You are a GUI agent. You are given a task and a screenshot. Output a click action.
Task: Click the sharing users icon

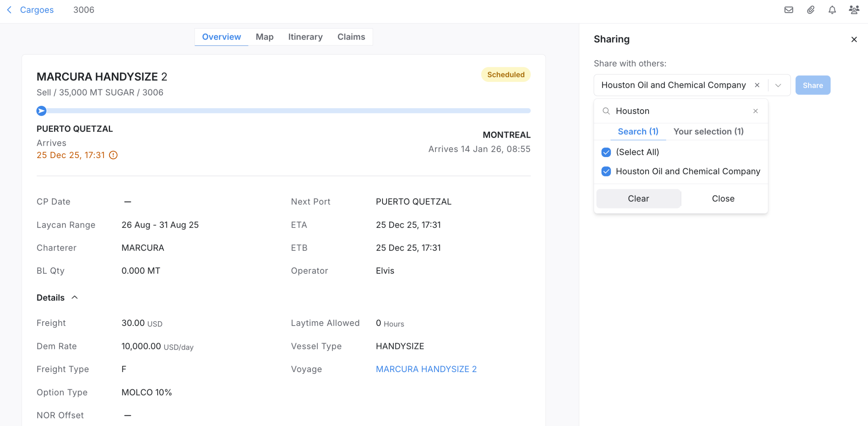(854, 10)
